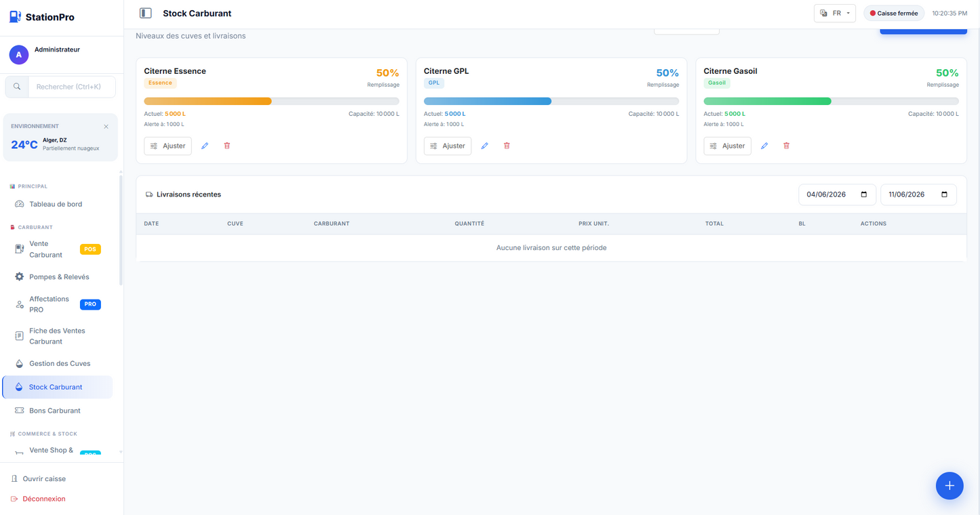The width and height of the screenshot is (980, 515).
Task: Toggle the sidebar panel icon
Action: [x=145, y=13]
